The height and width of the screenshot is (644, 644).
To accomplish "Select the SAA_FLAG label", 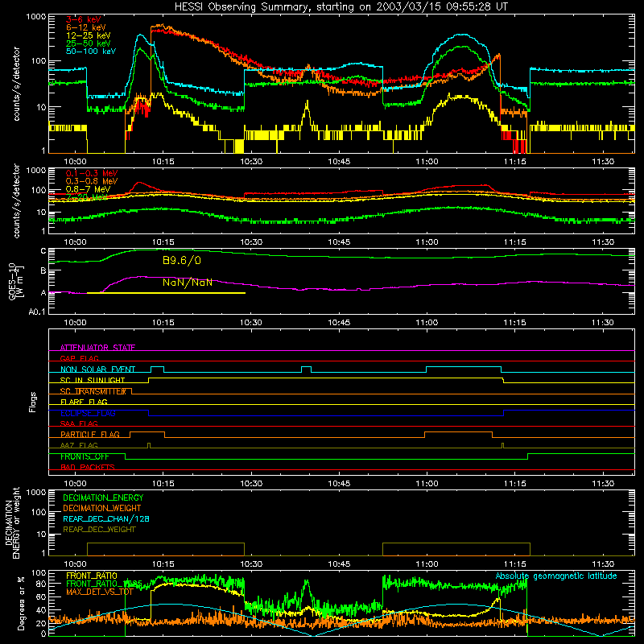I will pos(79,423).
